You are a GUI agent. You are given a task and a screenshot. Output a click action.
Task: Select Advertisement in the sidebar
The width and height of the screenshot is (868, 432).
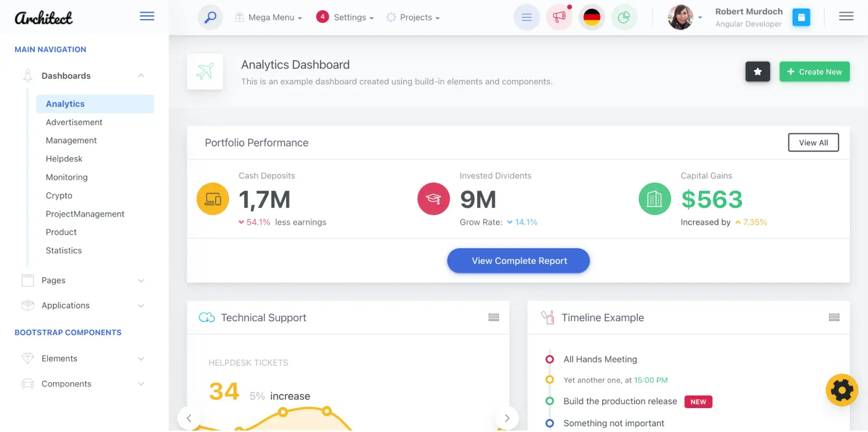point(74,123)
